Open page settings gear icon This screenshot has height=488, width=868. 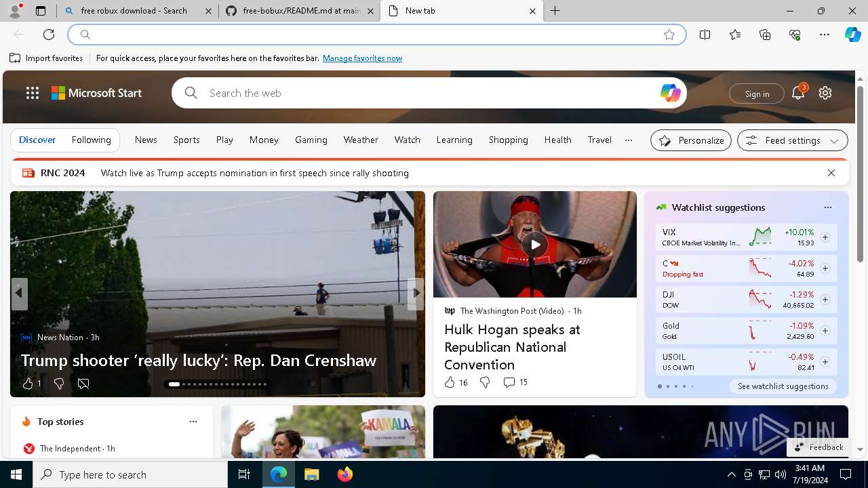825,94
